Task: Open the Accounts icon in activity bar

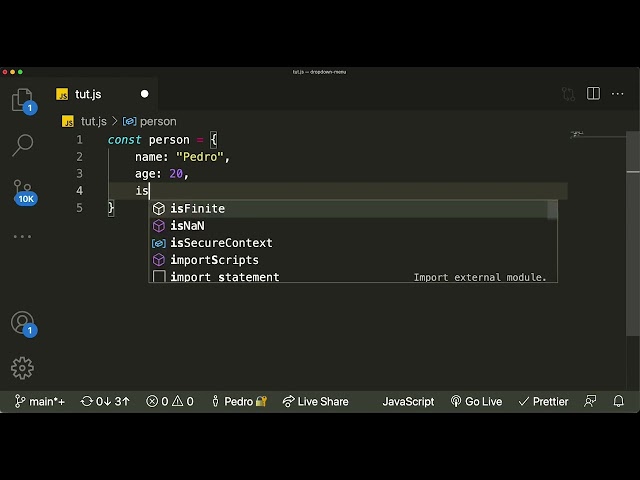Action: click(x=23, y=323)
